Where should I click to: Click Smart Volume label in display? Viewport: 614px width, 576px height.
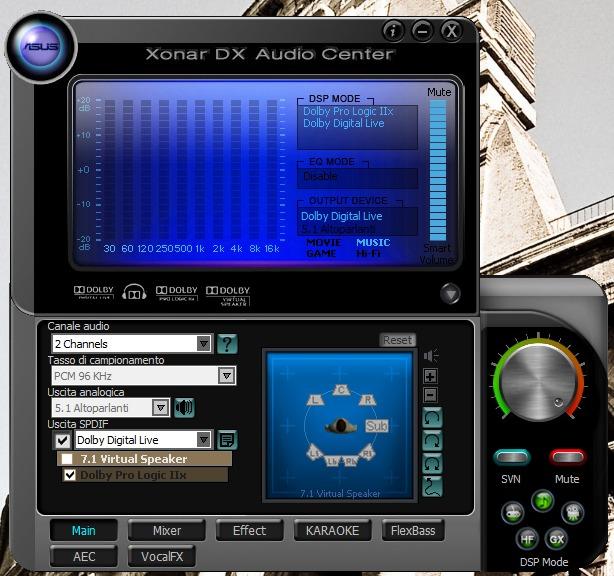coord(437,254)
